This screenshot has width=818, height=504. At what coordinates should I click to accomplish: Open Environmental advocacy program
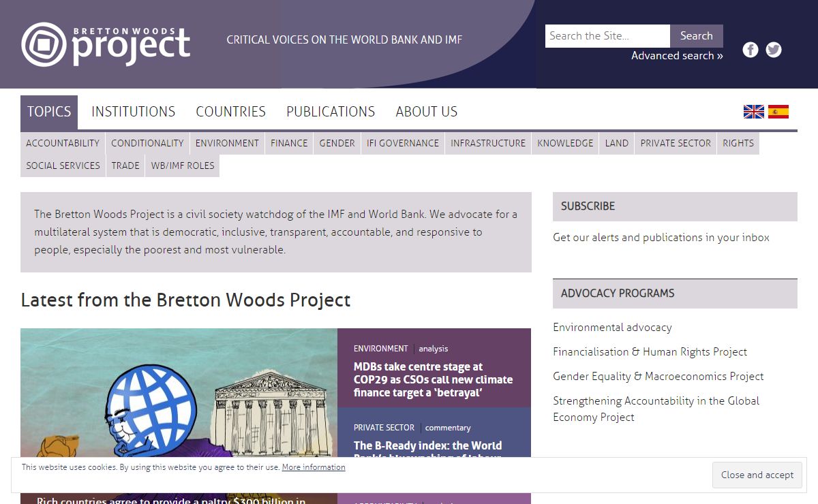tap(612, 328)
